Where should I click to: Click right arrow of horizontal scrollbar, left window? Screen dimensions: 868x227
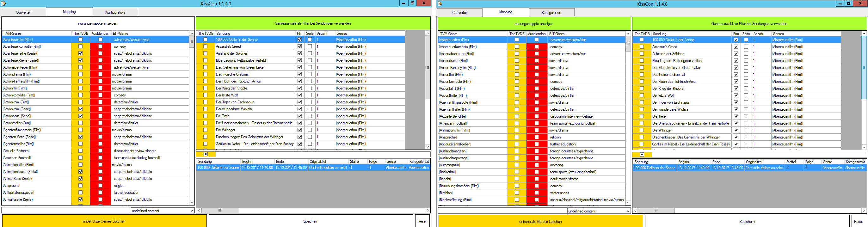pyautogui.click(x=428, y=211)
